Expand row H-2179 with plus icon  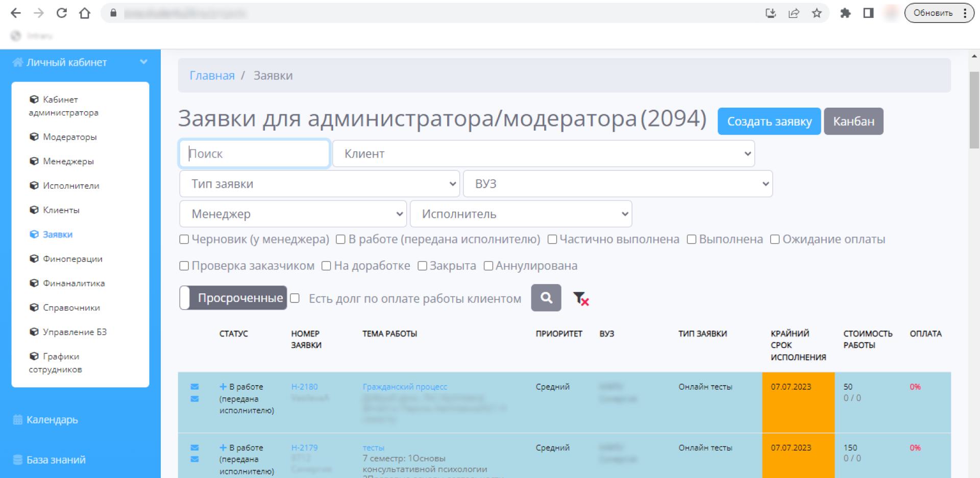pyautogui.click(x=223, y=447)
